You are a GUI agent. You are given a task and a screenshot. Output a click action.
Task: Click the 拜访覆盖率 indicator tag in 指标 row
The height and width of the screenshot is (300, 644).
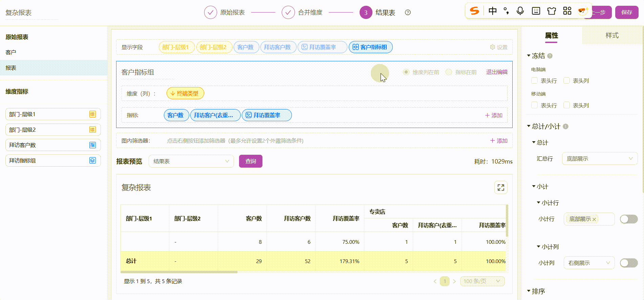(x=266, y=115)
